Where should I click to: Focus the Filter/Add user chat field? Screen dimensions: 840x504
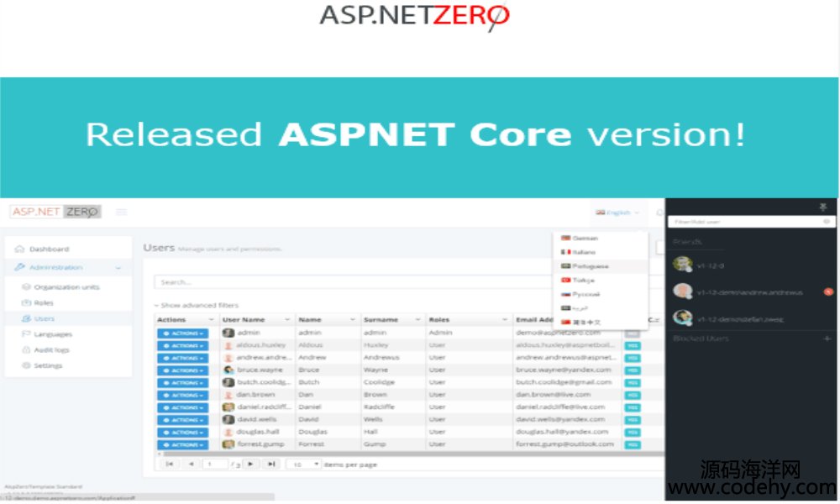[x=751, y=222]
